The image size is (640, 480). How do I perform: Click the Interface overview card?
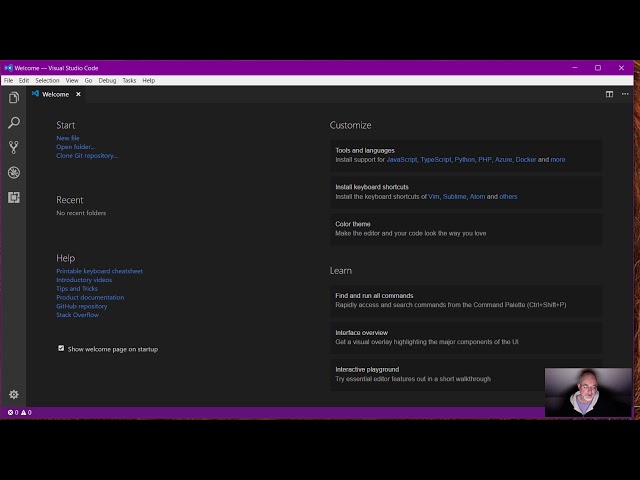pyautogui.click(x=466, y=337)
